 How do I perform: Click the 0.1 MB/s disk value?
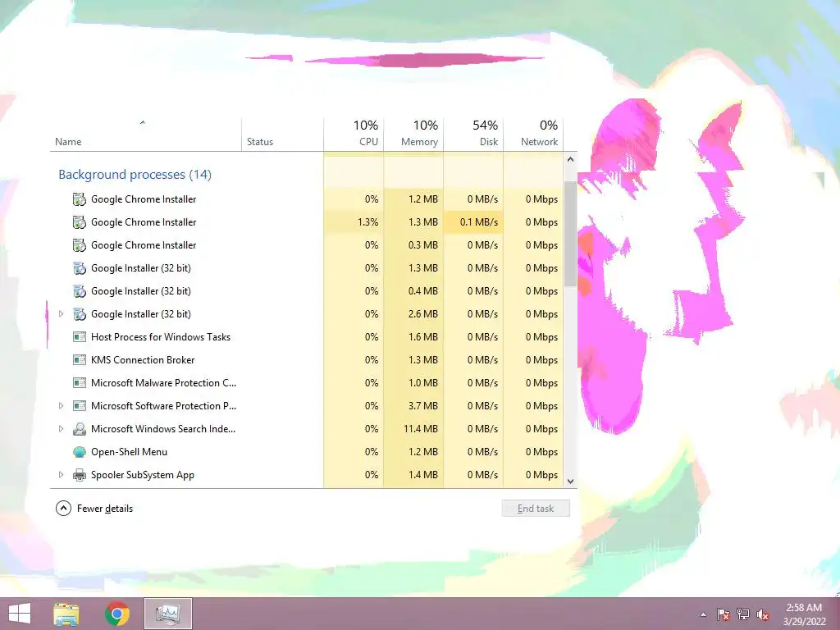point(479,222)
